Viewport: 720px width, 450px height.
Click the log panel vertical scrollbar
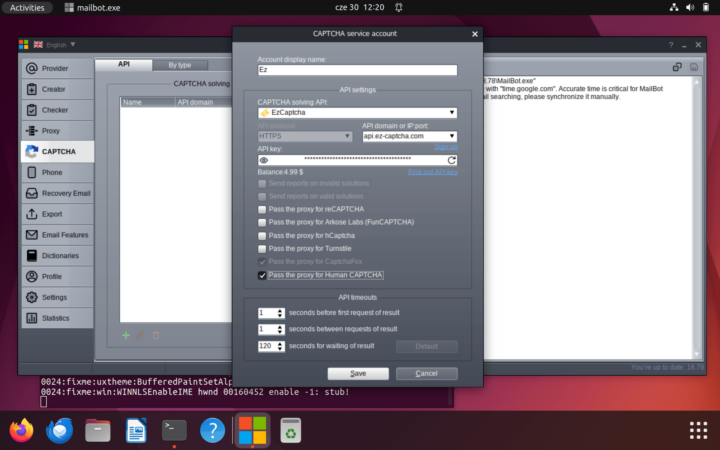(x=697, y=218)
